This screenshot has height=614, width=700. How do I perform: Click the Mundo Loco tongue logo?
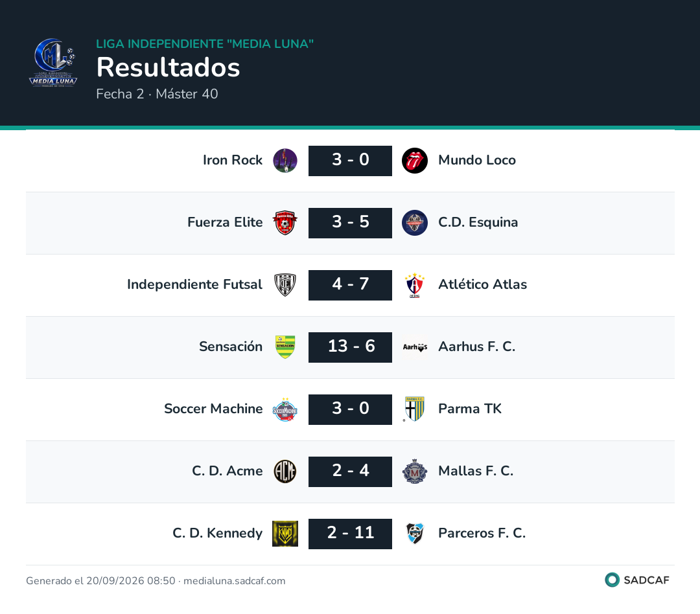(415, 161)
